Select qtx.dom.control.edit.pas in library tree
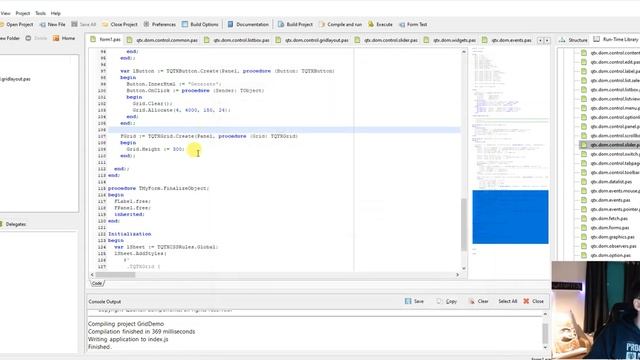This screenshot has width=640, height=360. click(610, 62)
